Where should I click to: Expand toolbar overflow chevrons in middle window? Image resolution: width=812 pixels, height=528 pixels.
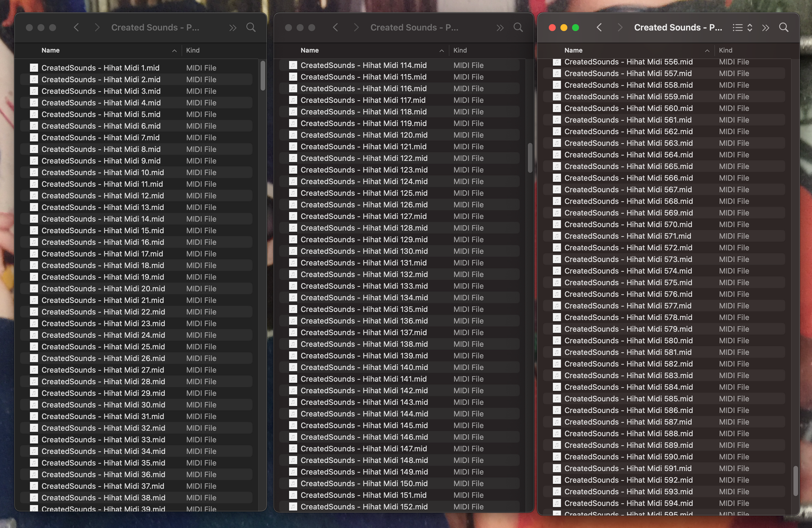[500, 28]
